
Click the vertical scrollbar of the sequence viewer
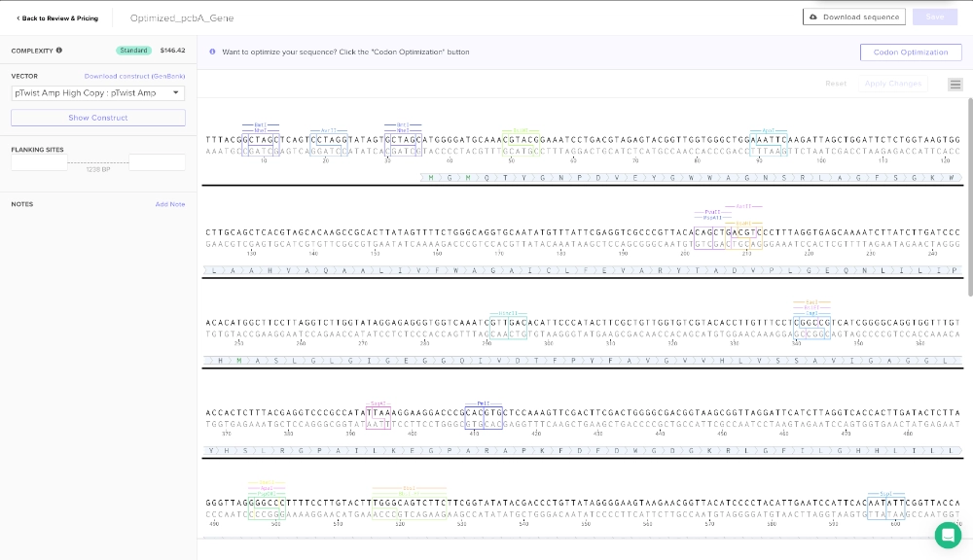coord(968,194)
